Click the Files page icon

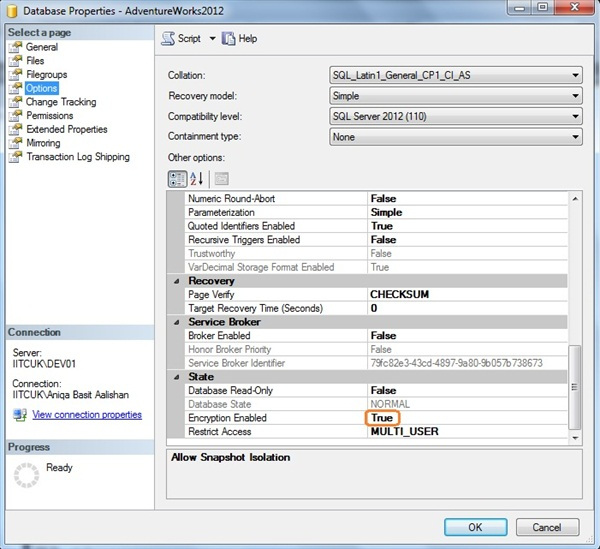coord(15,60)
